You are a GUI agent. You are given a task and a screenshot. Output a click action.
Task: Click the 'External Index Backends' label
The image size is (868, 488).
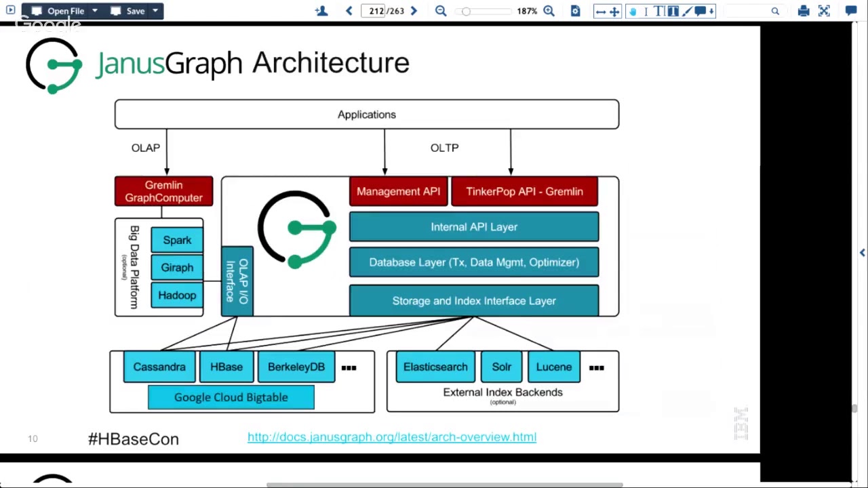[x=502, y=392]
